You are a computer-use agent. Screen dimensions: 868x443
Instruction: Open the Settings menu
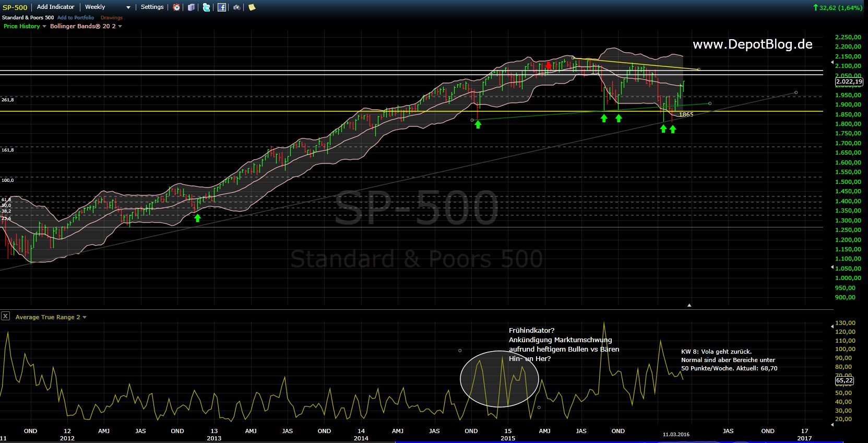pyautogui.click(x=152, y=7)
